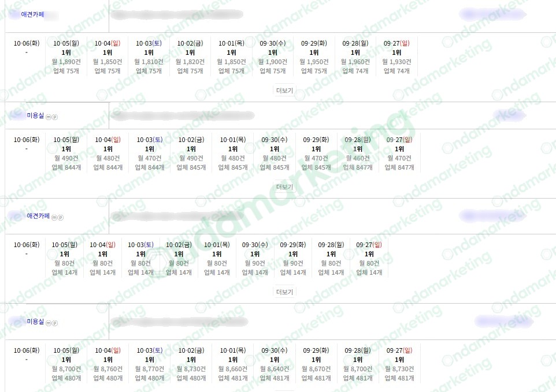This screenshot has height=392, width=556.
Task: Click the '월 1,900건' value
Action: point(273,62)
